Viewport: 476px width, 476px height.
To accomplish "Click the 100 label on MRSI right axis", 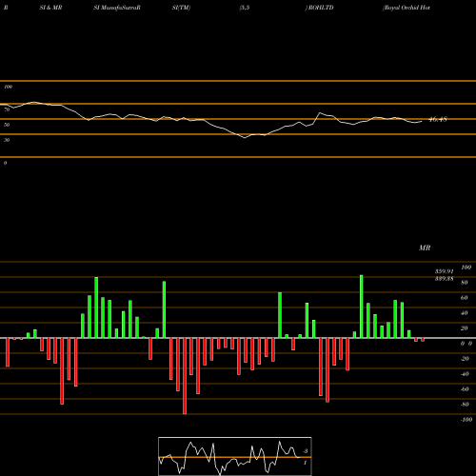I will pyautogui.click(x=466, y=268).
